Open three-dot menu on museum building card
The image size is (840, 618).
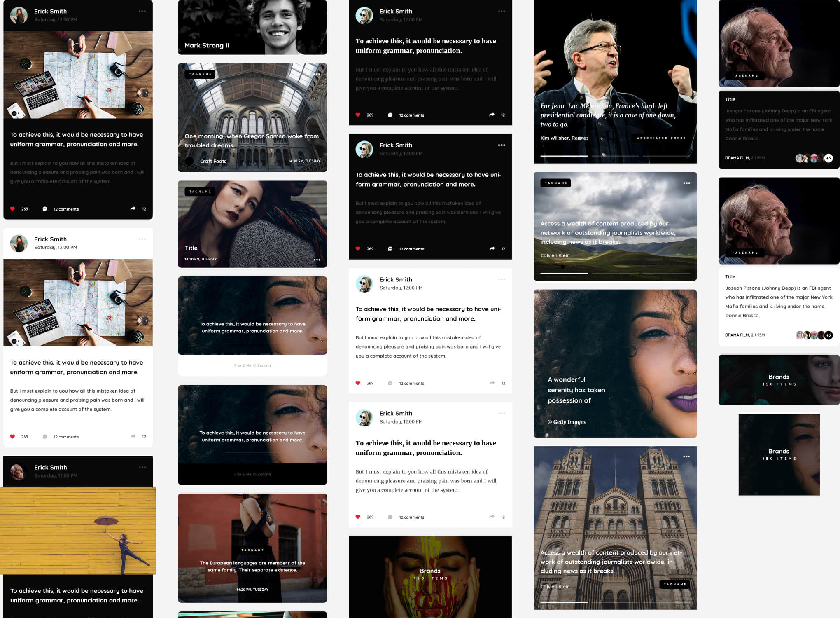coord(686,456)
